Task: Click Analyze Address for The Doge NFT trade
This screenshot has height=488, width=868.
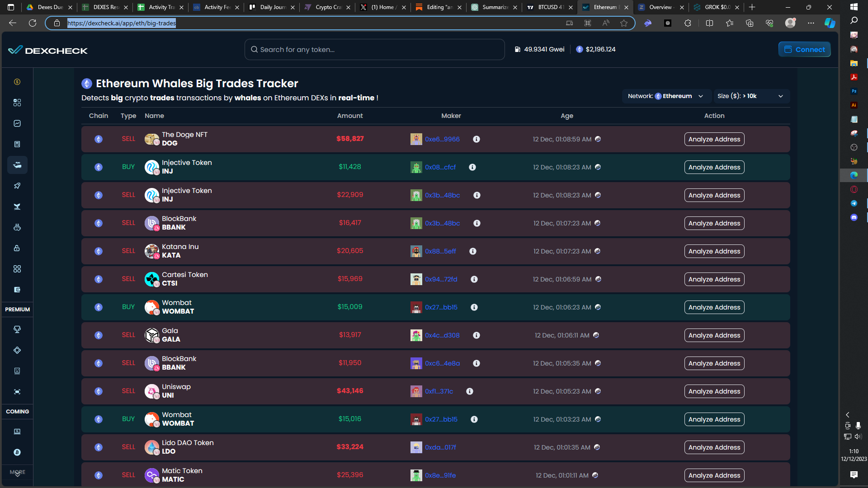Action: pos(714,139)
